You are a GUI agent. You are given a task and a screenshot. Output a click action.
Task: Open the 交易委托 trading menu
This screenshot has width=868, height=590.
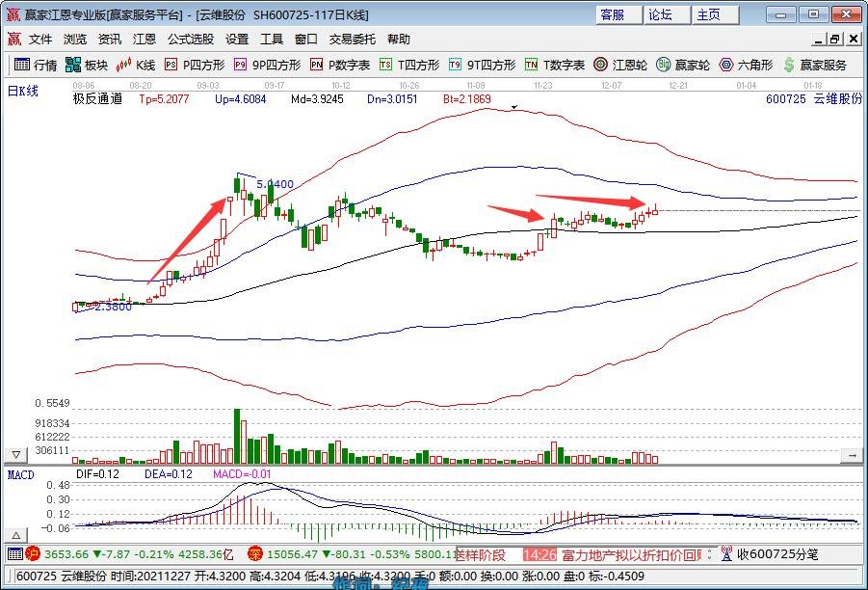click(x=353, y=40)
